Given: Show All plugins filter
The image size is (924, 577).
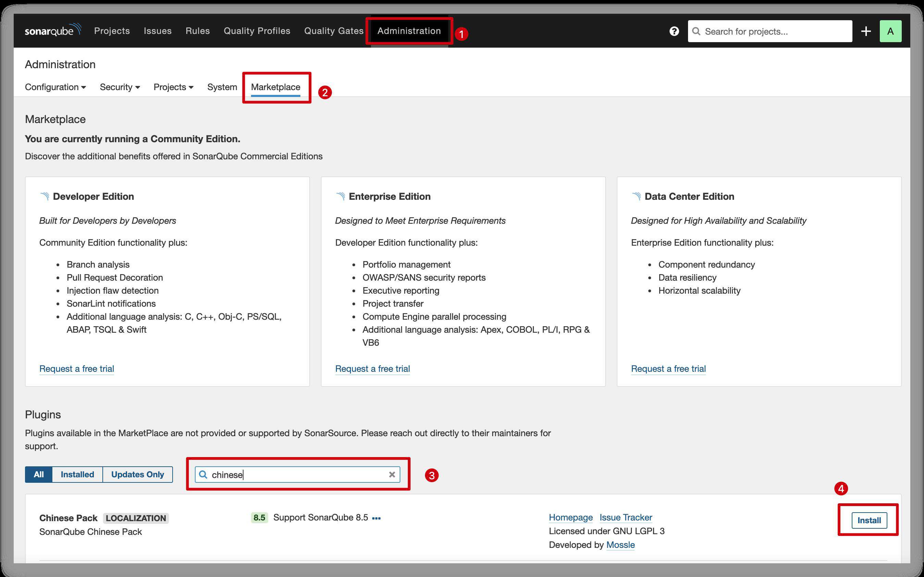Looking at the screenshot, I should [38, 474].
